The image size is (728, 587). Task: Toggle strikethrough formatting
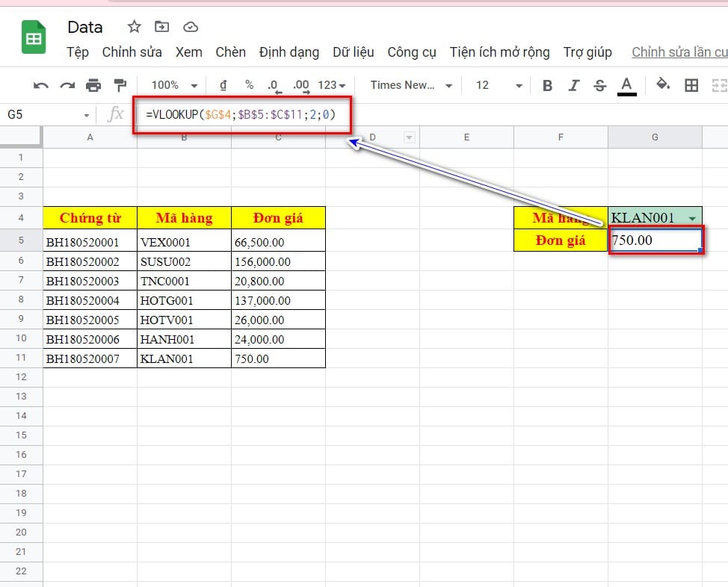[x=600, y=85]
